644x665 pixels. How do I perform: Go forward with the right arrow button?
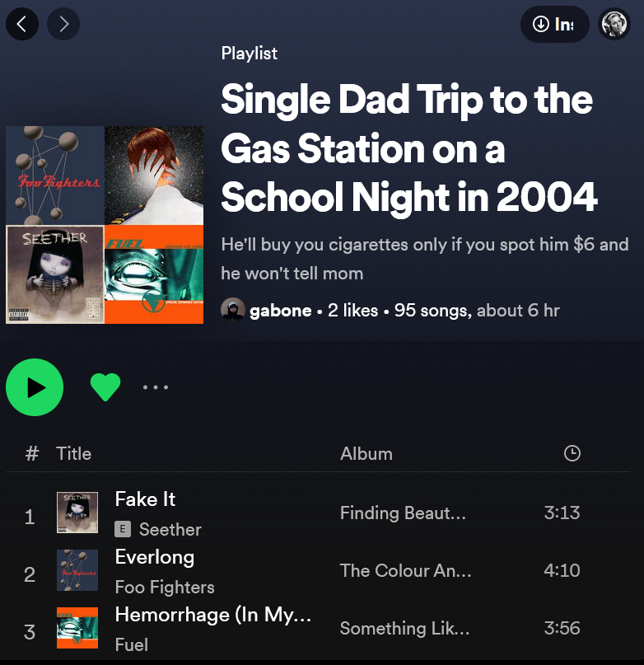click(63, 24)
